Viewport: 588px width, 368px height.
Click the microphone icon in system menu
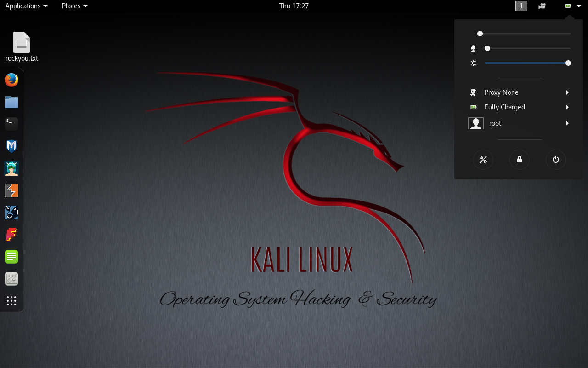[474, 48]
